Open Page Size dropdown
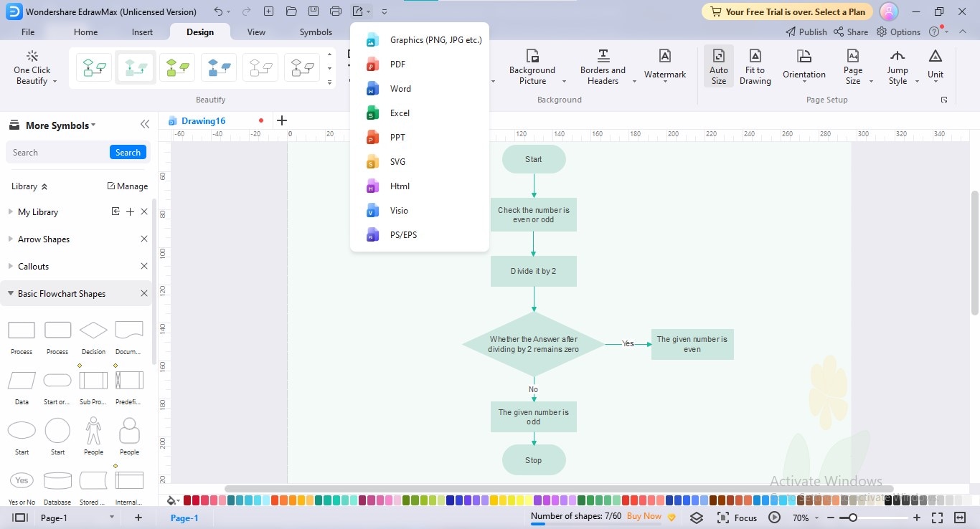Screen dimensions: 980x529 [853, 67]
